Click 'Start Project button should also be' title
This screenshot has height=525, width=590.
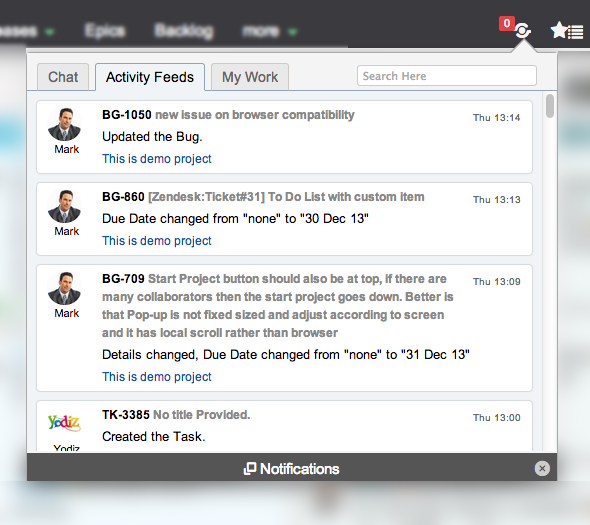coord(278,306)
